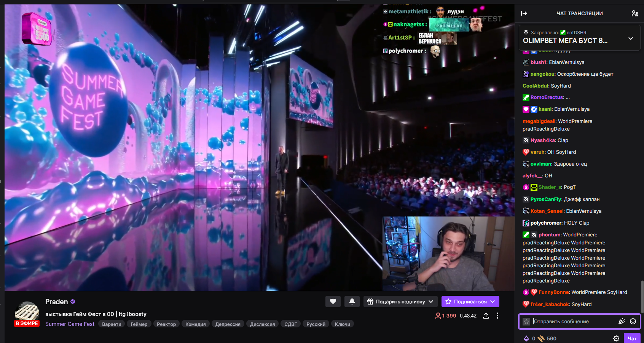
Task: Select the Геймер tag
Action: [x=139, y=324]
